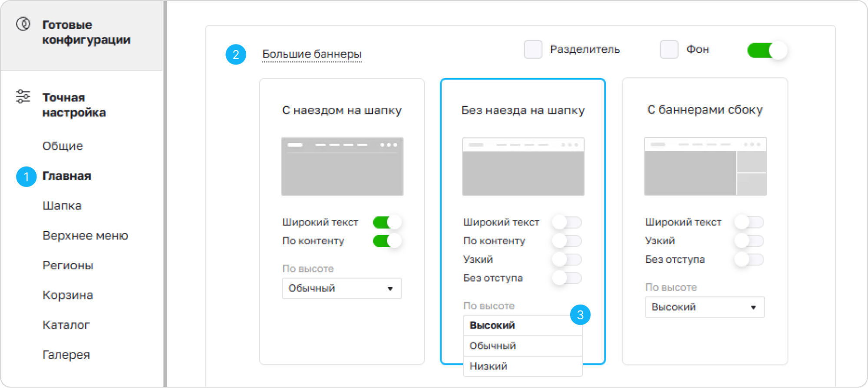Enable the Разделитель checkbox

pos(533,50)
